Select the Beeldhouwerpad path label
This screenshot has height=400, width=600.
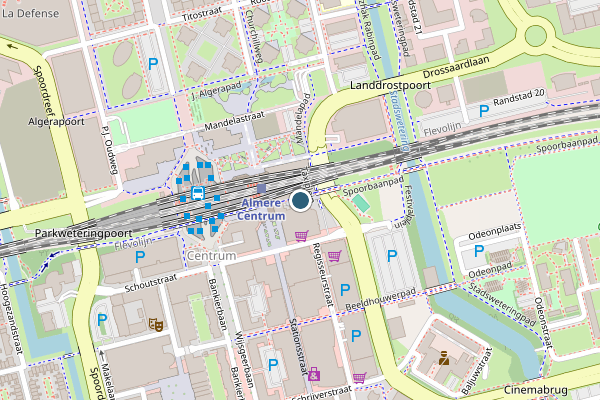click(381, 300)
